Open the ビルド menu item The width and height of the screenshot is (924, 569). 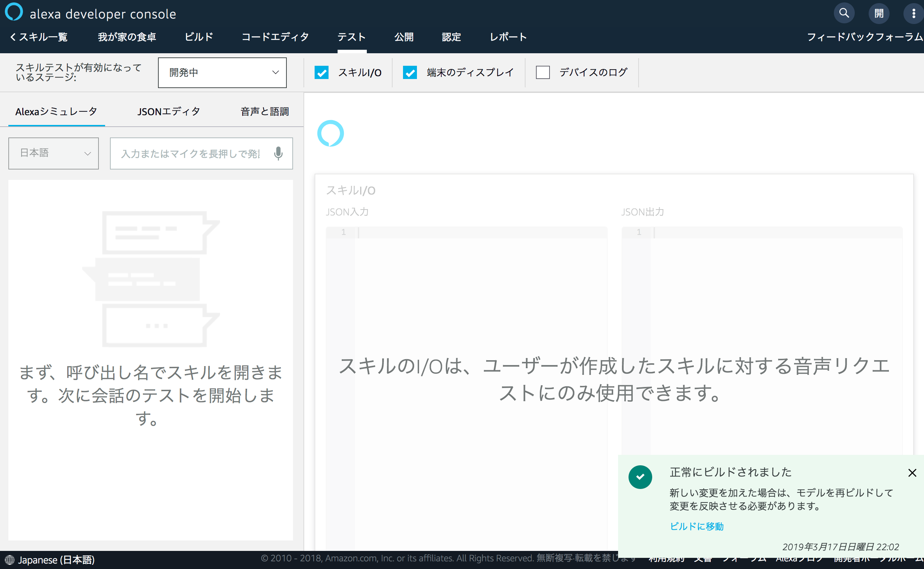pyautogui.click(x=199, y=37)
